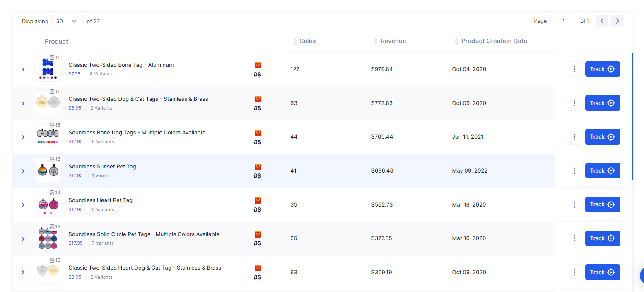The height and width of the screenshot is (292, 644).
Task: Go to the next page with the right chevron
Action: (x=617, y=21)
